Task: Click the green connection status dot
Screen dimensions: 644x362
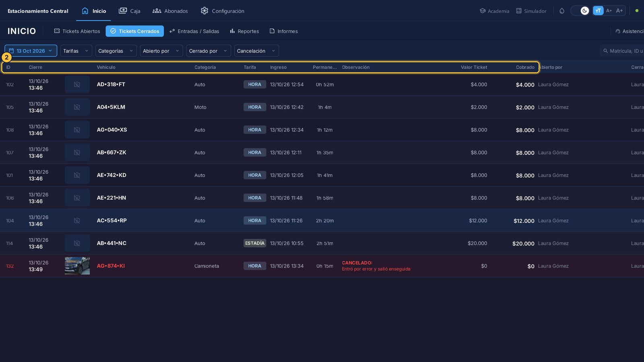Action: click(637, 11)
